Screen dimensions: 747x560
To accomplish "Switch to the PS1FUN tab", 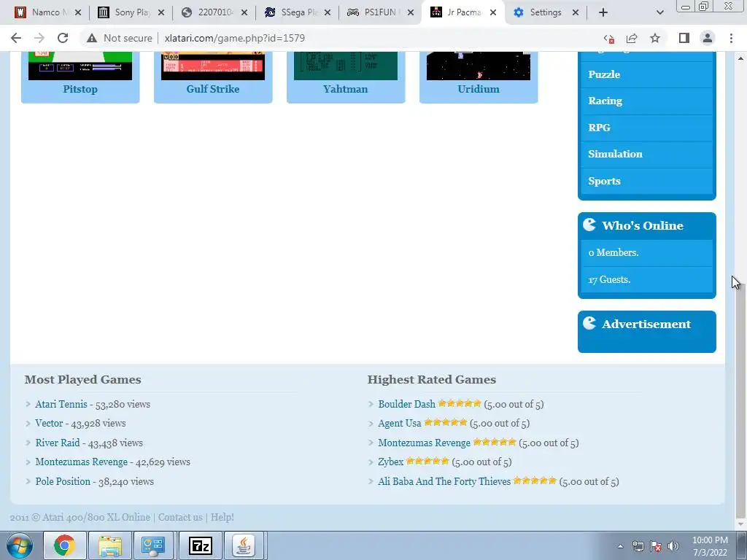I will [x=380, y=12].
